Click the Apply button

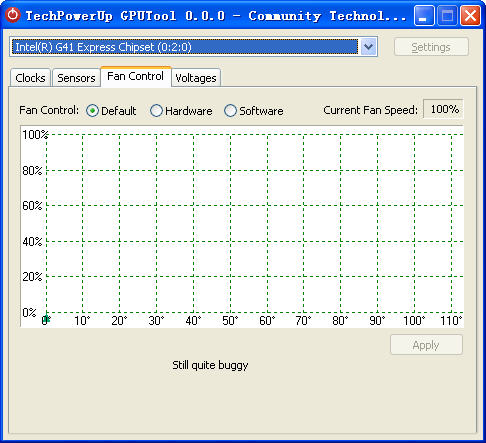[x=426, y=345]
